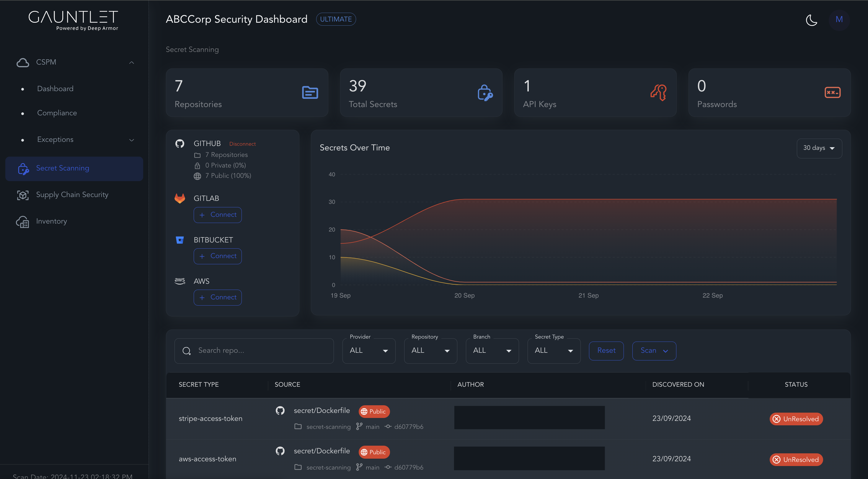Click the GitHub logo in providers panel
This screenshot has width=868, height=479.
pos(180,144)
